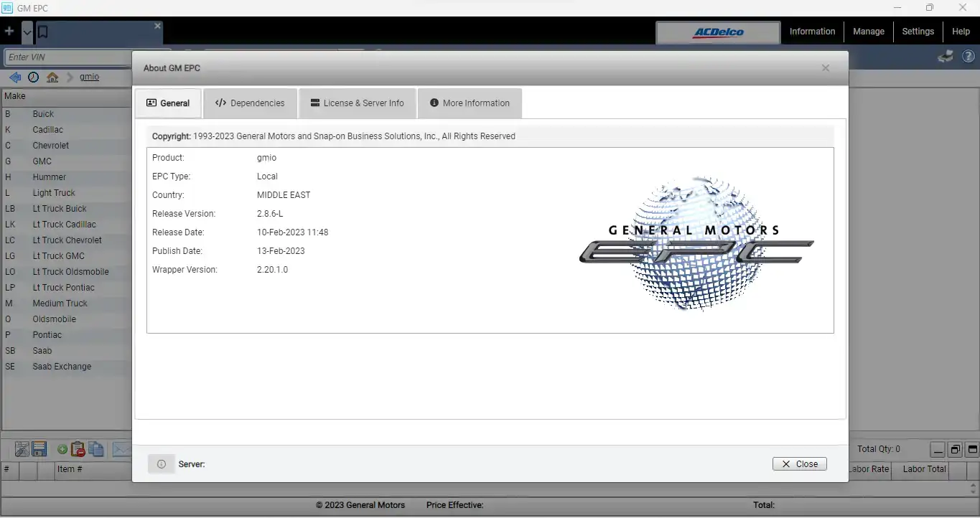Click the email envelope icon
Image resolution: width=980 pixels, height=518 pixels.
point(121,450)
